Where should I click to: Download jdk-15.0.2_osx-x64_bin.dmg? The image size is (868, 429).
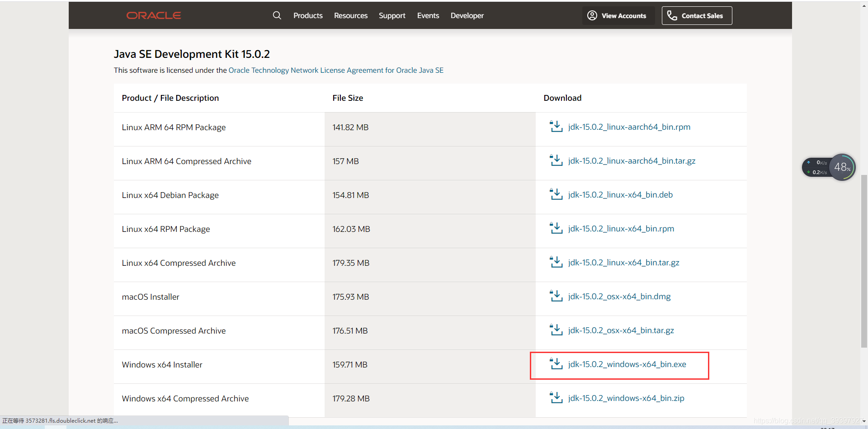619,296
